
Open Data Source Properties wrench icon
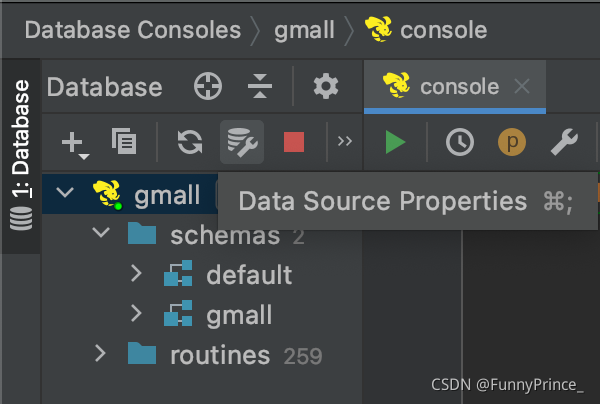pyautogui.click(x=242, y=142)
